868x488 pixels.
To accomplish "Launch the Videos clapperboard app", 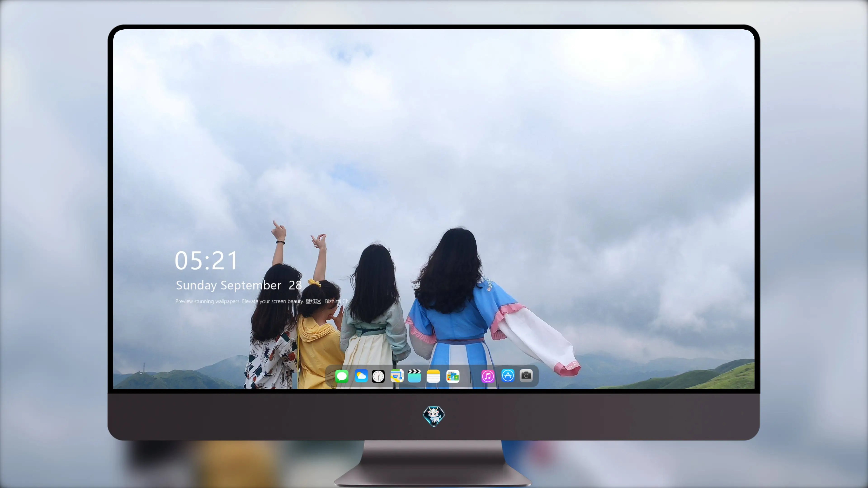I will [415, 376].
